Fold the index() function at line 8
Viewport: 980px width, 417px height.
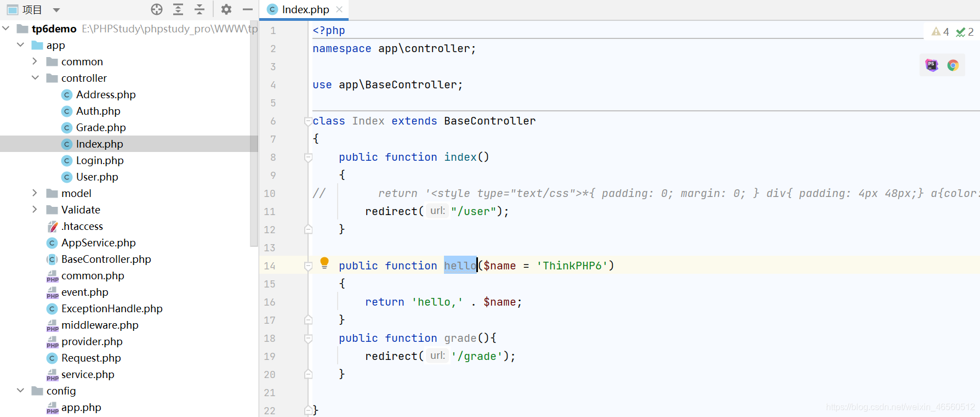coord(308,157)
